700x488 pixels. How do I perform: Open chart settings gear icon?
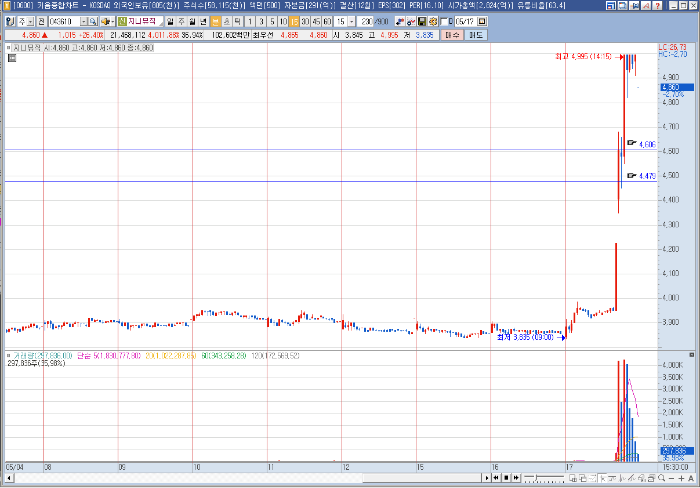(433, 21)
